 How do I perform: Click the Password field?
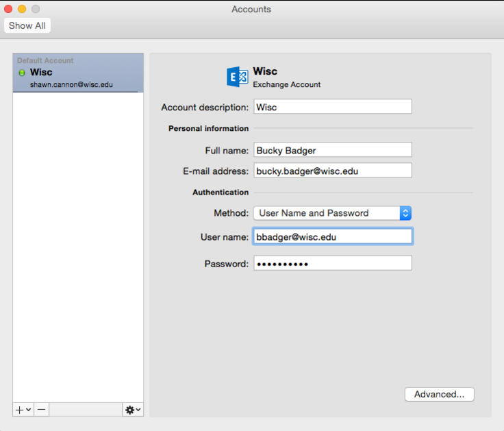click(x=332, y=263)
